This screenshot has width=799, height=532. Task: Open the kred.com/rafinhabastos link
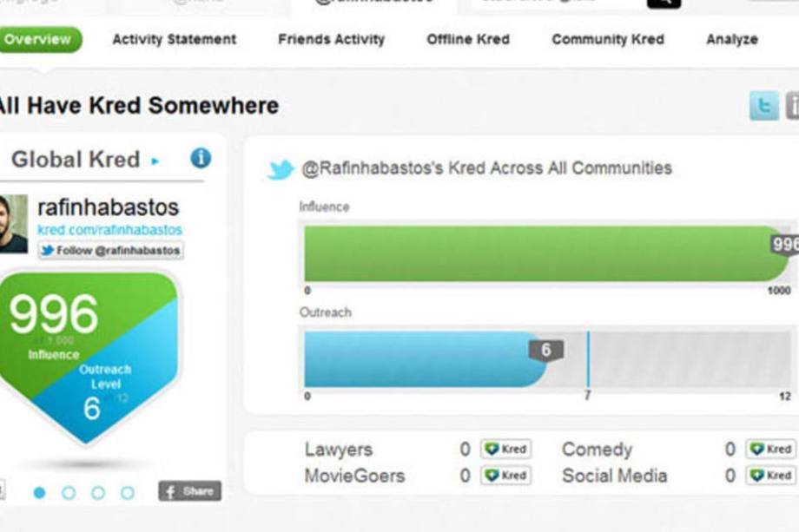click(109, 230)
